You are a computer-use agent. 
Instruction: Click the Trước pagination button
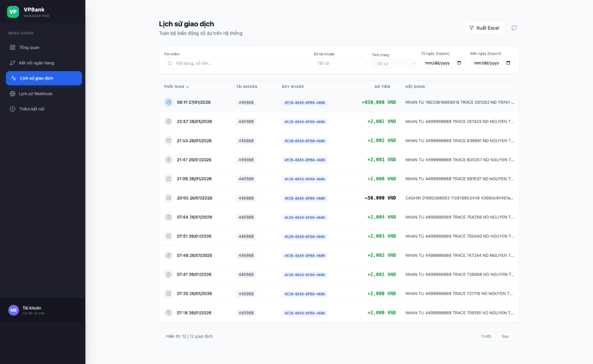486,336
